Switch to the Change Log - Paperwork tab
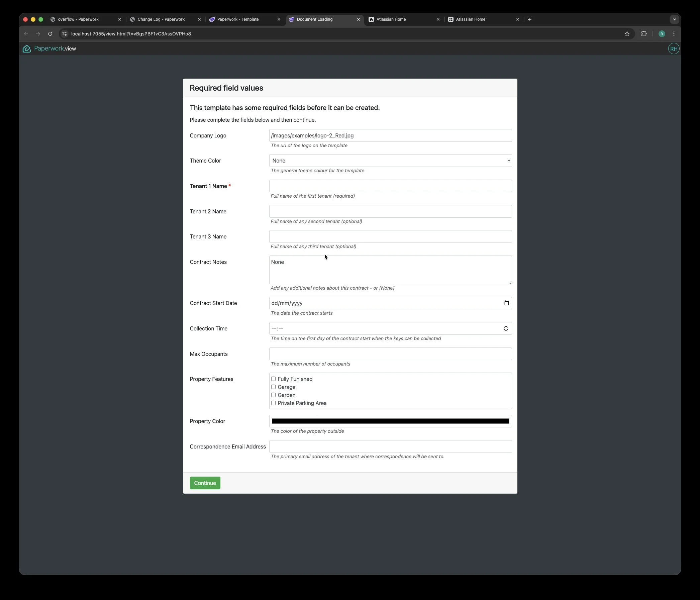700x600 pixels. click(161, 19)
